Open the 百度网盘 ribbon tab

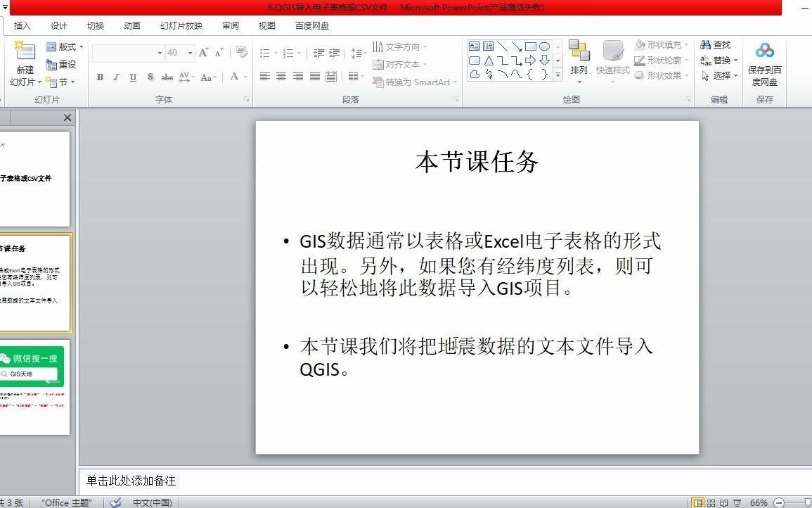pyautogui.click(x=311, y=25)
